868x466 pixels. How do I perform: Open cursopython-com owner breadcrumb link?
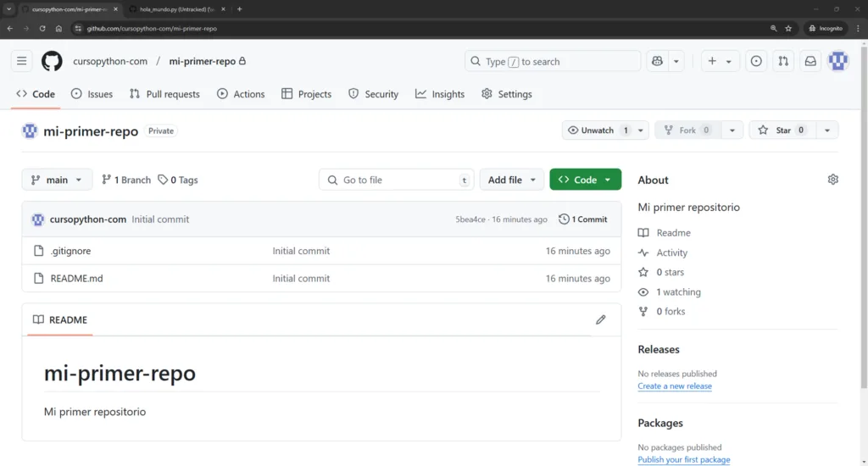pyautogui.click(x=110, y=61)
